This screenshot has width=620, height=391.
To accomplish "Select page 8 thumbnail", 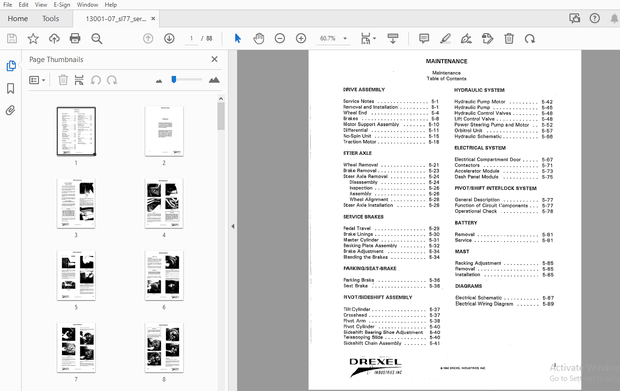I will click(164, 348).
